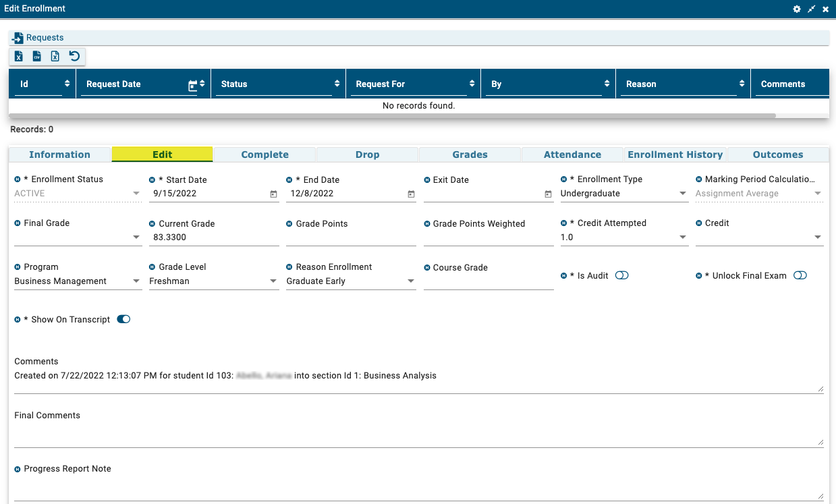Open the Attendance tab

(x=572, y=155)
